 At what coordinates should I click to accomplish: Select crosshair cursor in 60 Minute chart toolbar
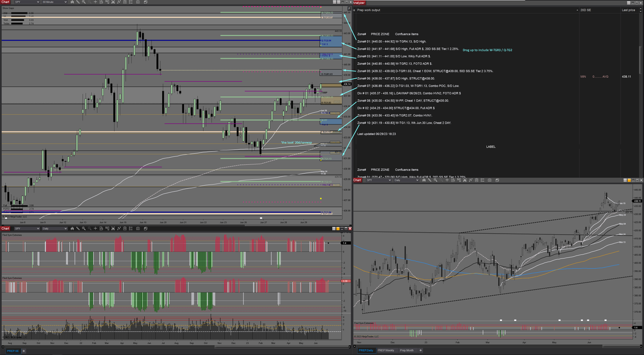click(x=96, y=3)
